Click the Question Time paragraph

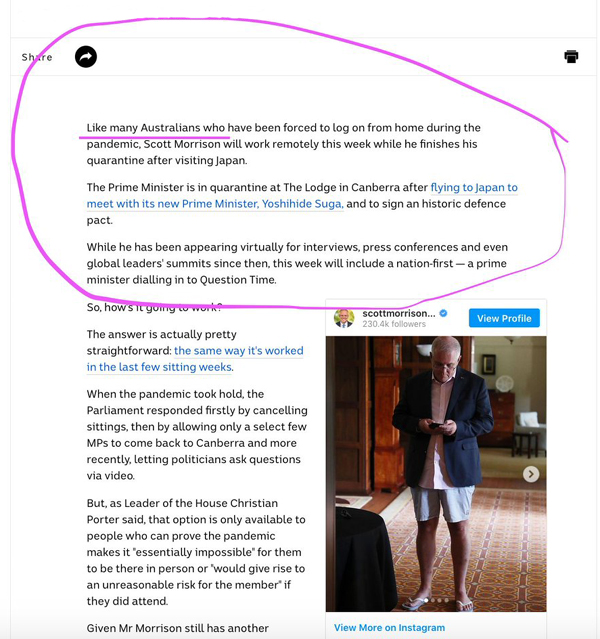click(297, 263)
